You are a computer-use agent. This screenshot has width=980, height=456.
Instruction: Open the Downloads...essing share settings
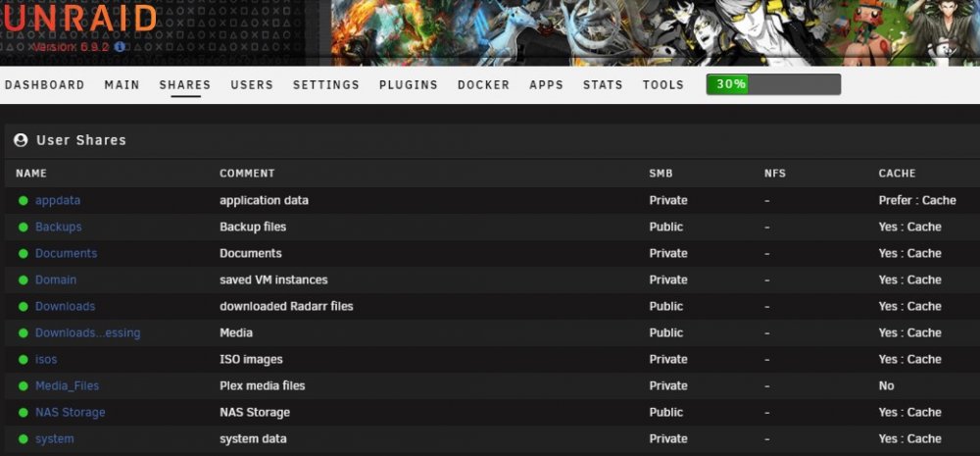(x=87, y=332)
